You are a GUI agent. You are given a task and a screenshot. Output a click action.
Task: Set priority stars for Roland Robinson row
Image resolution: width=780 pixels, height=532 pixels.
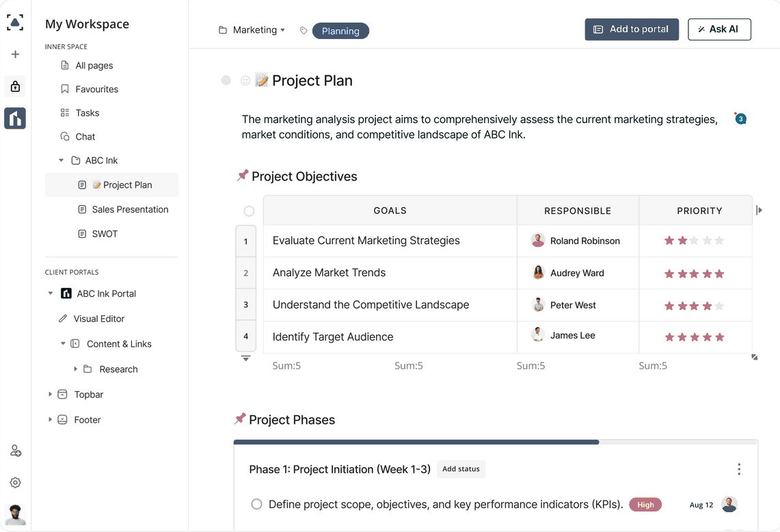[x=694, y=241]
